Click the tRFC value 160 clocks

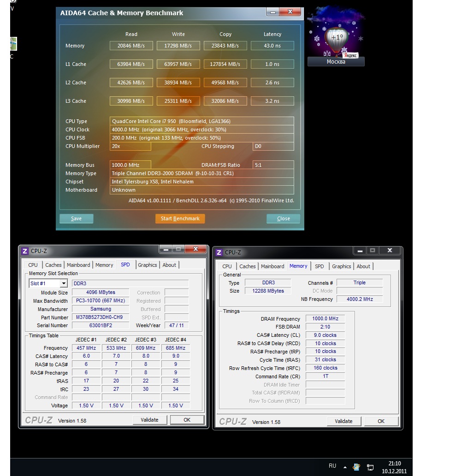point(325,368)
